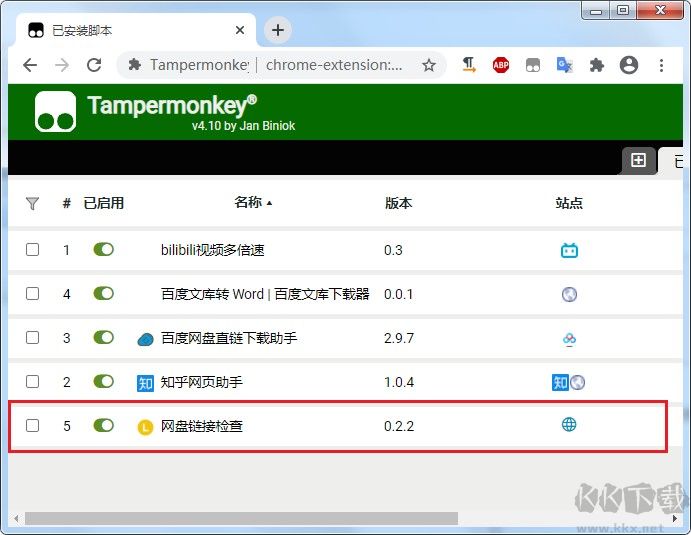
Task: Open the Extensions puzzle-piece menu
Action: (x=597, y=65)
